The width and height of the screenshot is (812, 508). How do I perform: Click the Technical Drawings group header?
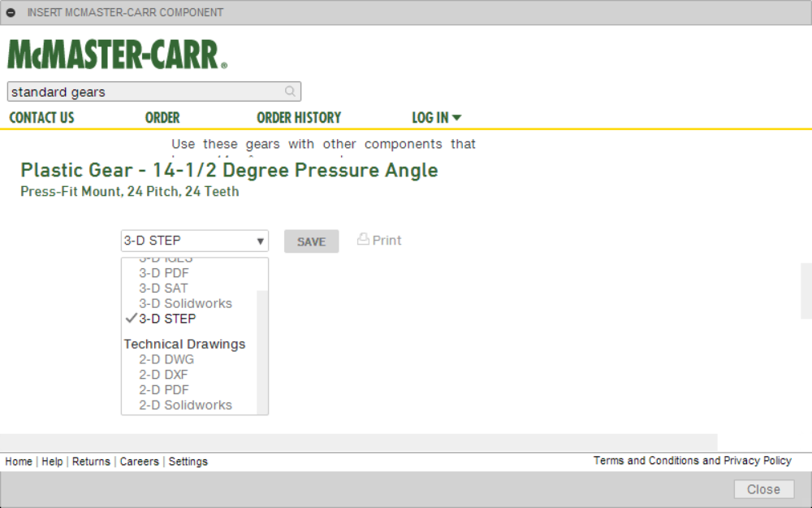[184, 344]
